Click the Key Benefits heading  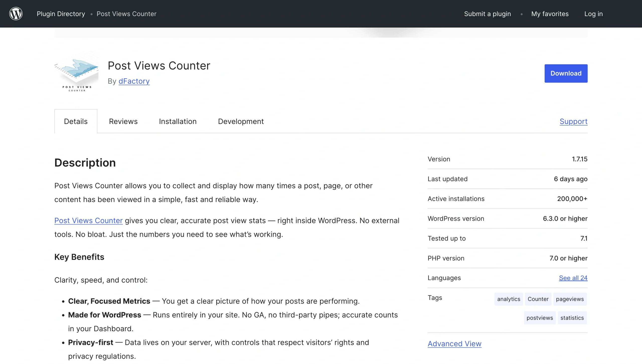point(79,257)
